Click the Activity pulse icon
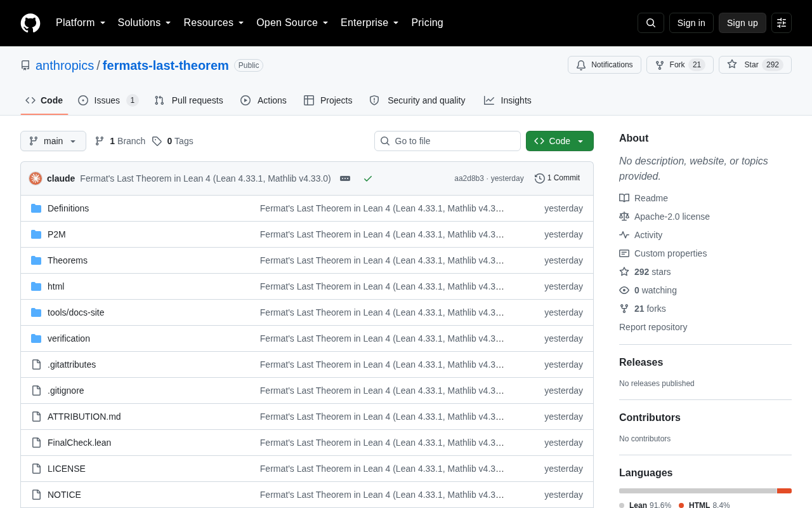Image resolution: width=812 pixels, height=508 pixels. coord(624,235)
